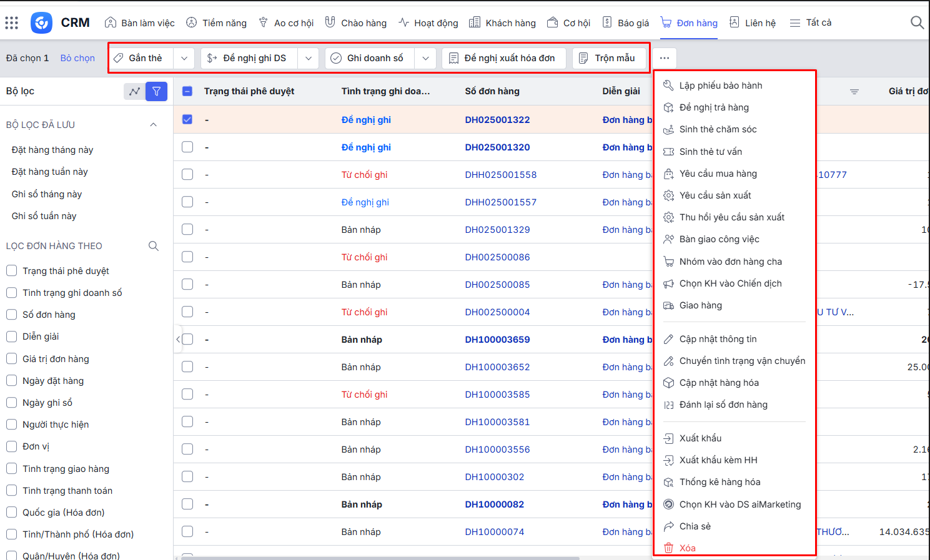Click the column settings icon in table header

[x=854, y=92]
